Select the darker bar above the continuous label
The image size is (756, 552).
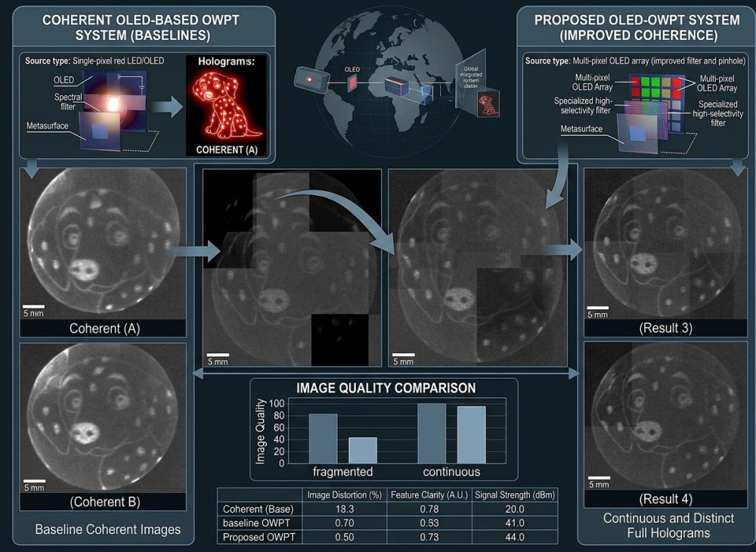point(432,433)
